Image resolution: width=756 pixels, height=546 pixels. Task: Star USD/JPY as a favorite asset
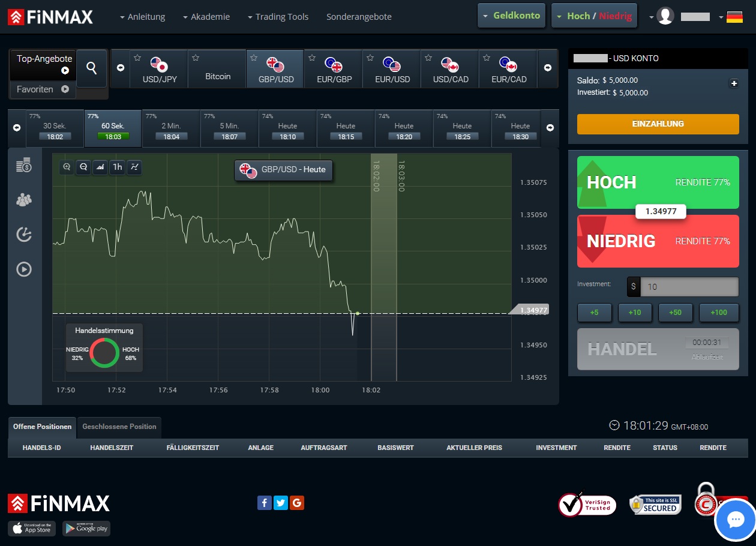coord(137,58)
